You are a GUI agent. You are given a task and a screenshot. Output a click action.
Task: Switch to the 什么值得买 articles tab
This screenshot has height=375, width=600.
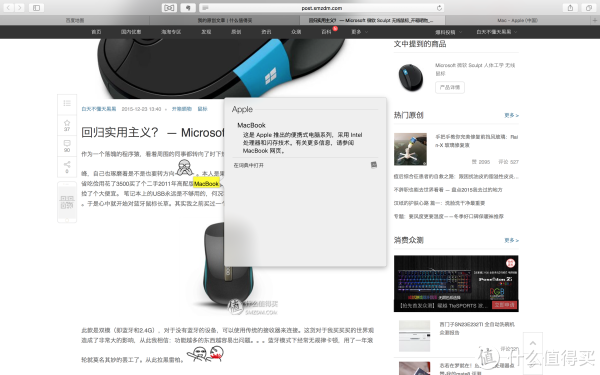pyautogui.click(x=225, y=20)
